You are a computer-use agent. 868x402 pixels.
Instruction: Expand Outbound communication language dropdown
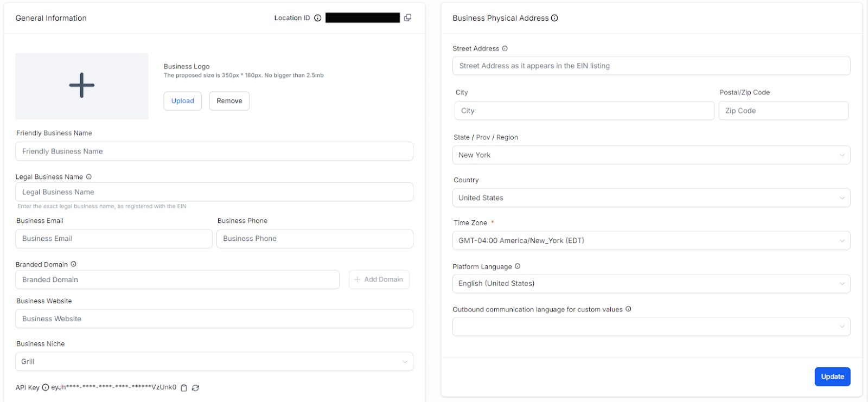tap(651, 327)
